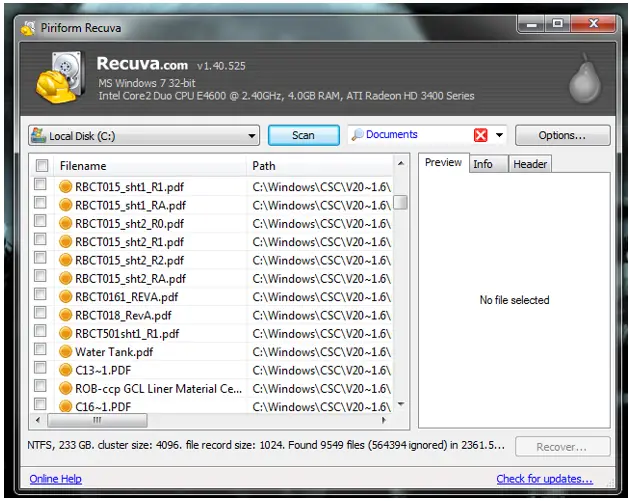Click status icon of RBCT015_sht2_R2.pdf
Image resolution: width=629 pixels, height=501 pixels.
[65, 260]
